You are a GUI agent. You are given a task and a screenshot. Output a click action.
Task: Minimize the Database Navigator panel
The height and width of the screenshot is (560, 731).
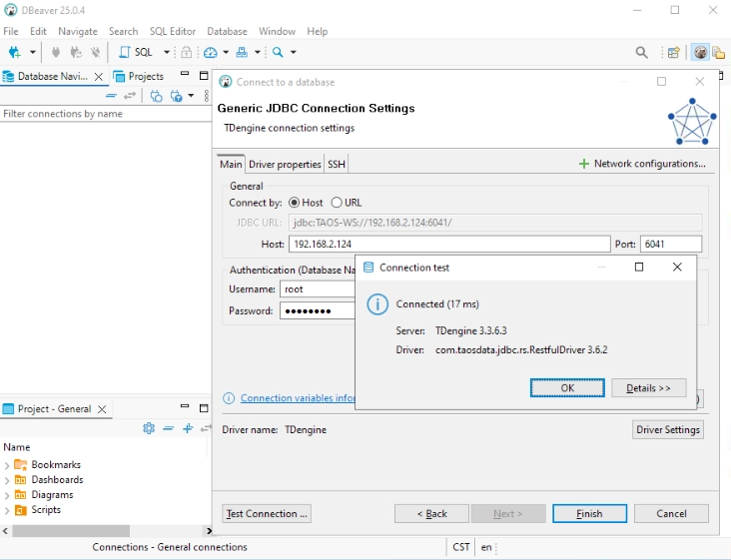pos(185,74)
